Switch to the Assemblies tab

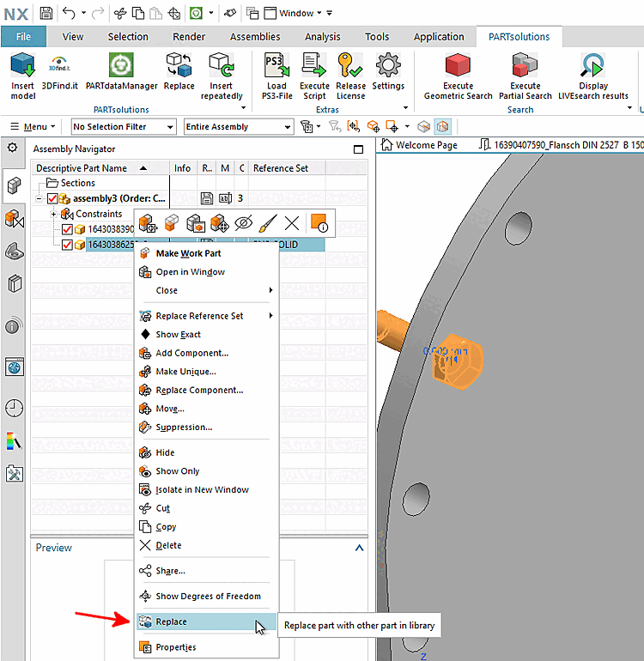(x=255, y=37)
